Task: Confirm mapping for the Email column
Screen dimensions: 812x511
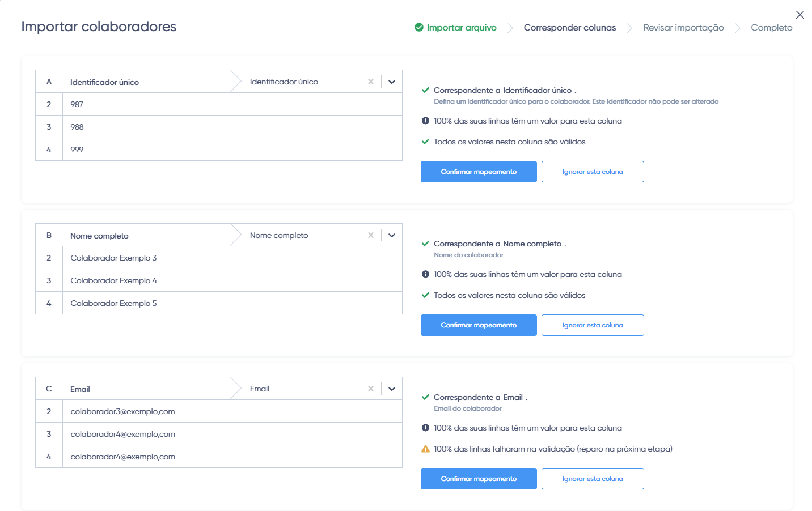Action: pos(479,479)
